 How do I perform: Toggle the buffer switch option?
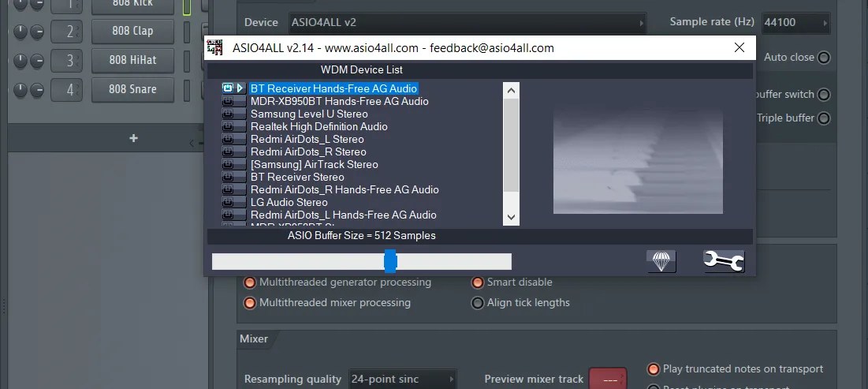click(x=824, y=94)
